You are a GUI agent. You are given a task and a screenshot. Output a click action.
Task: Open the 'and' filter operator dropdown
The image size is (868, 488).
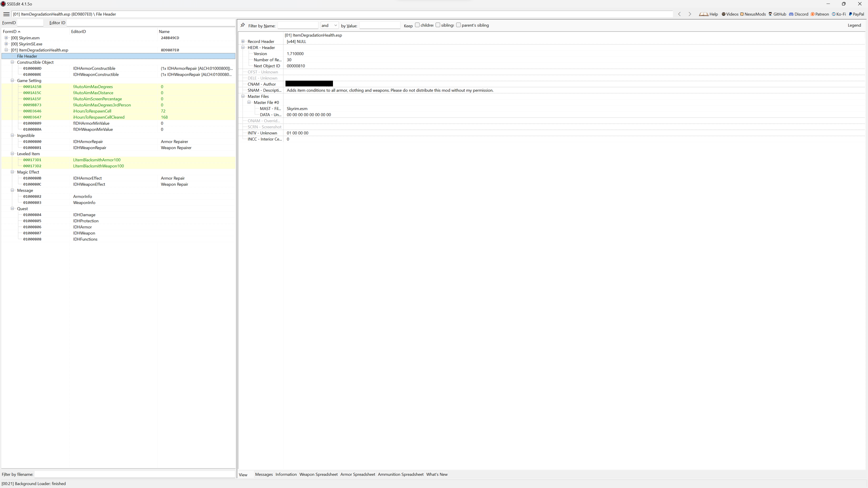coord(329,25)
